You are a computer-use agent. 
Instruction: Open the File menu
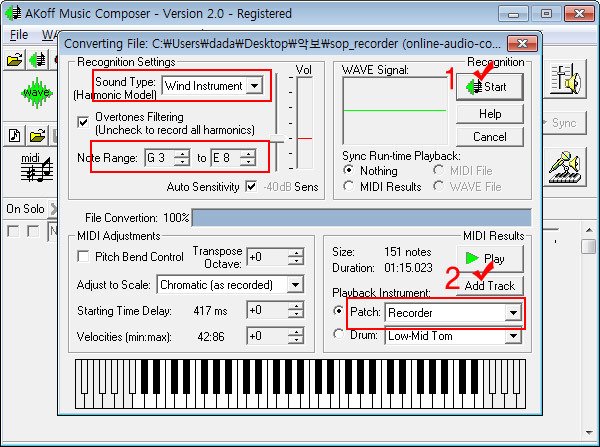19,35
